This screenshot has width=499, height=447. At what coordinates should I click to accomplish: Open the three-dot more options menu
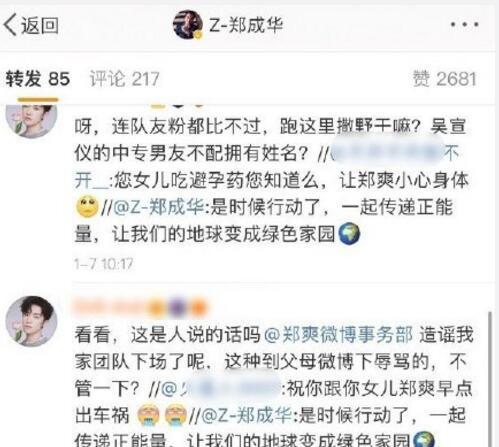click(x=465, y=24)
